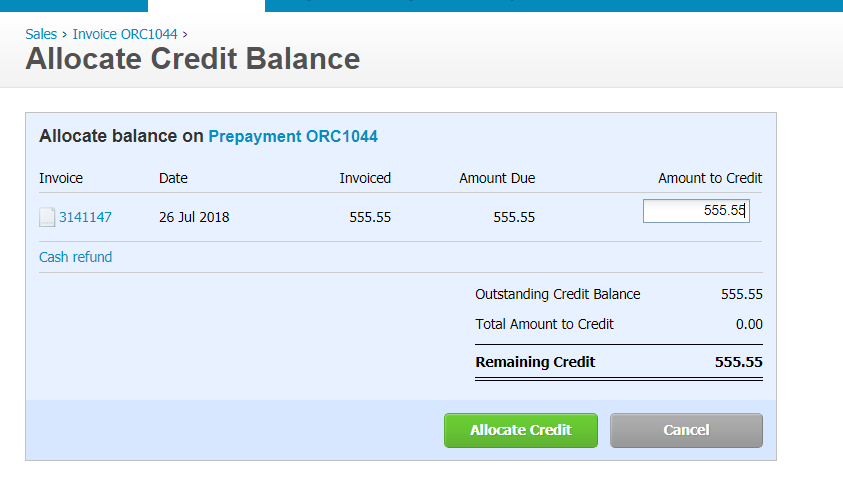The image size is (843, 499).
Task: Click the Remaining Credit label
Action: pos(535,362)
